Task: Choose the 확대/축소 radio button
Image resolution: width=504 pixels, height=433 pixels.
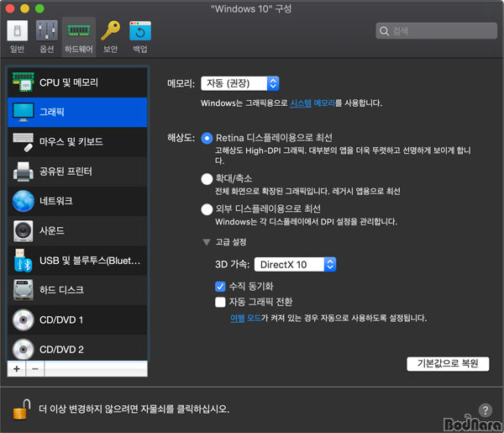Action: (207, 179)
